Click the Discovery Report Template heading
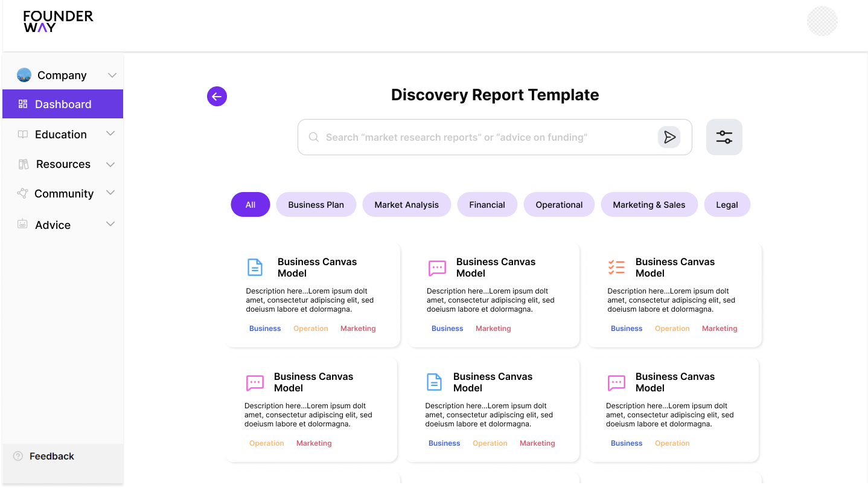 point(495,95)
